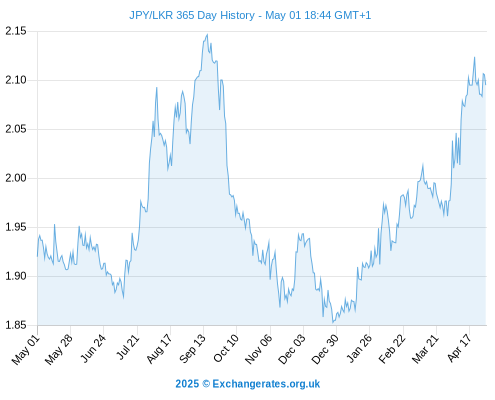The height and width of the screenshot is (400, 495).
Task: Select the Jul 21 x-axis date label
Action: [127, 347]
